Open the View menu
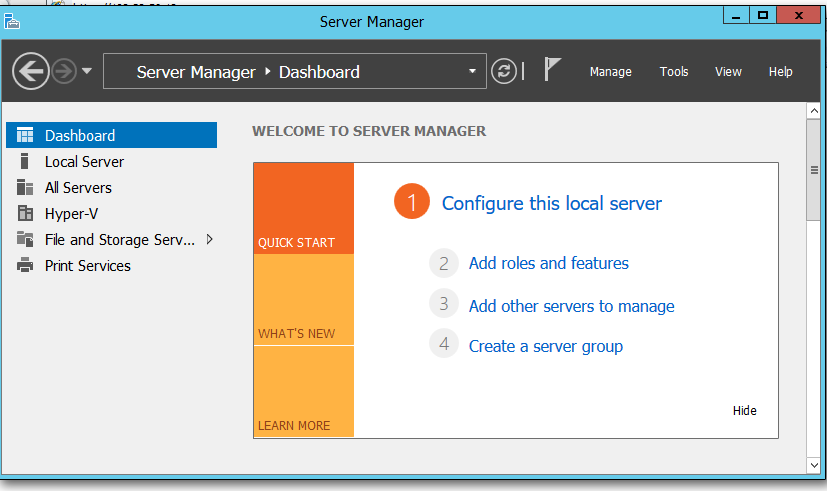The height and width of the screenshot is (491, 827). (728, 72)
